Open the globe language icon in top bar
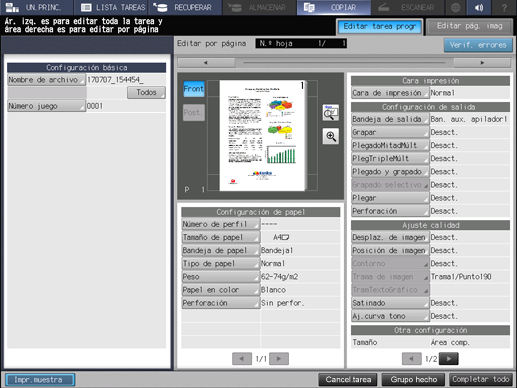The width and height of the screenshot is (517, 388). coord(455,7)
